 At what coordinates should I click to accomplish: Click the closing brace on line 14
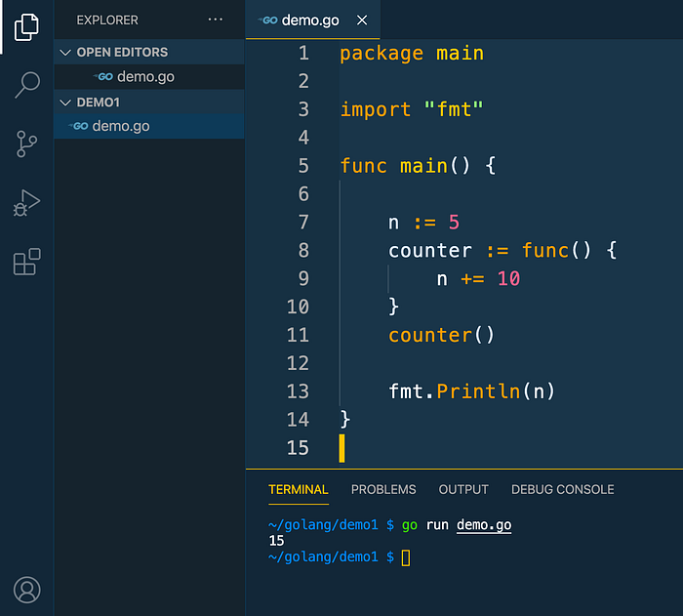pyautogui.click(x=345, y=420)
